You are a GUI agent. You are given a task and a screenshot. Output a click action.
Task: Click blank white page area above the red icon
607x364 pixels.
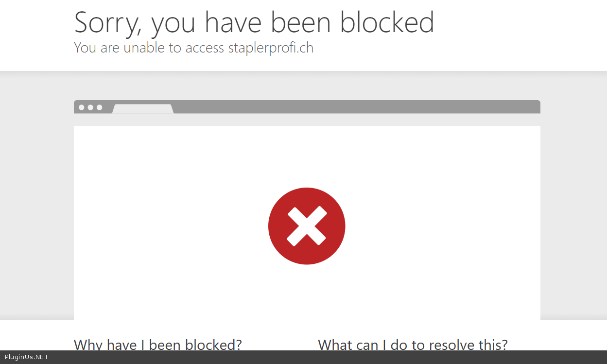coord(307,156)
